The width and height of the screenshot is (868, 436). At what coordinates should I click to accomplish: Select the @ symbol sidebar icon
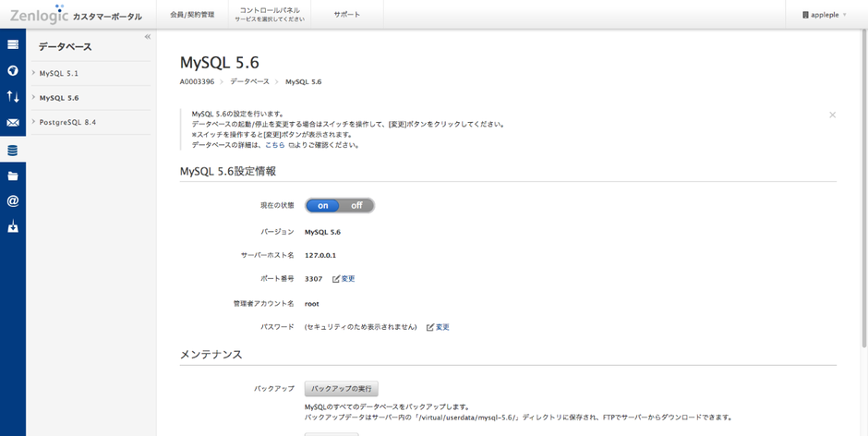[x=13, y=200]
